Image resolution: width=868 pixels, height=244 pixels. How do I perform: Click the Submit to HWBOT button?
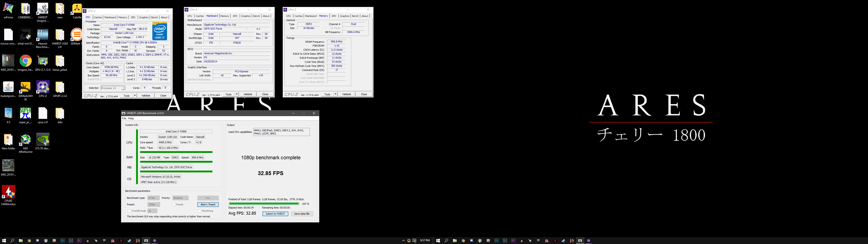coord(275,214)
